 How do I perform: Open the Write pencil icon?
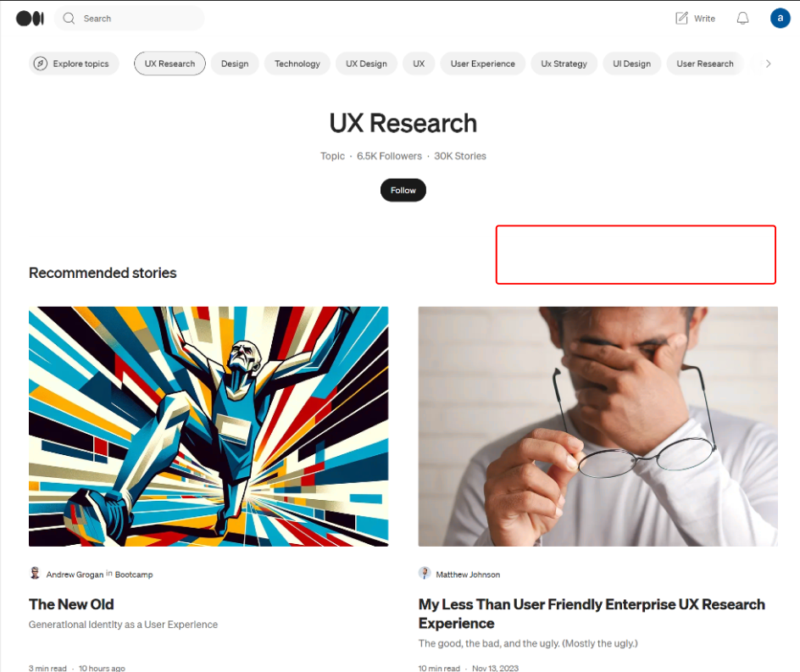(681, 19)
